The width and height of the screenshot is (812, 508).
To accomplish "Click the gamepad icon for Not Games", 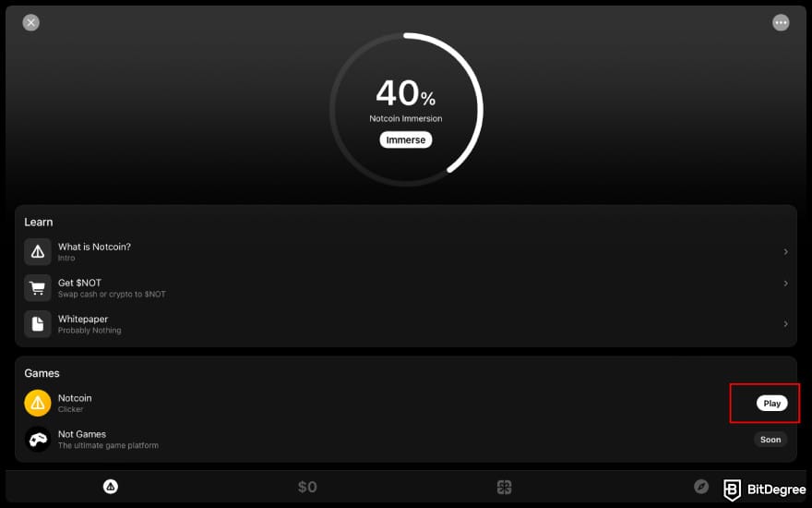I will click(37, 439).
